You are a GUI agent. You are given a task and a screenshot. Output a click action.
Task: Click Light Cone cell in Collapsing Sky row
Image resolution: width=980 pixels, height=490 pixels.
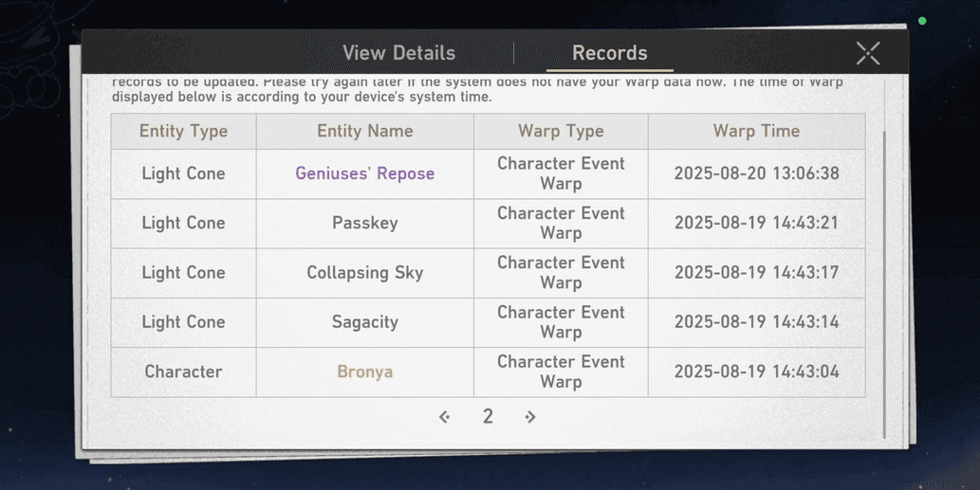click(183, 273)
